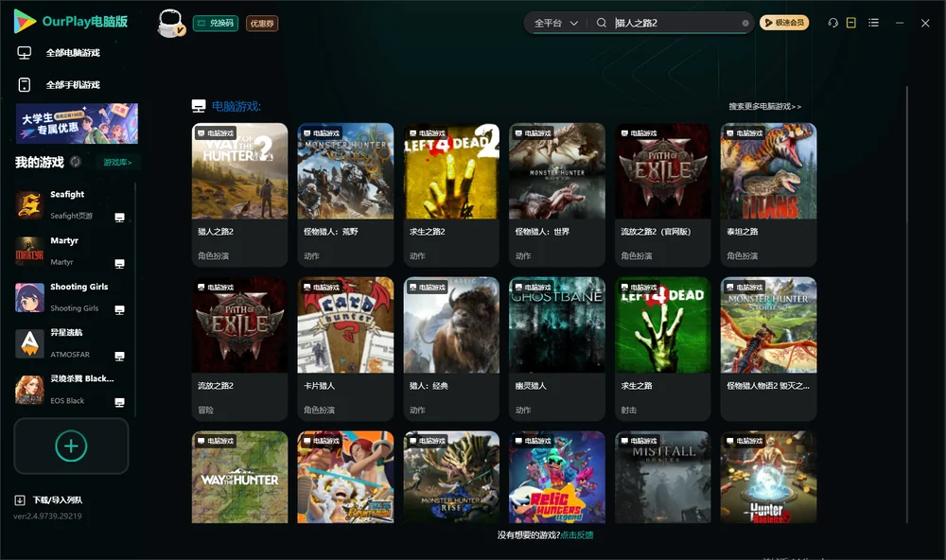Screen dimensions: 946x560
Task: Open the 猎人之路2 game card
Action: [239, 194]
